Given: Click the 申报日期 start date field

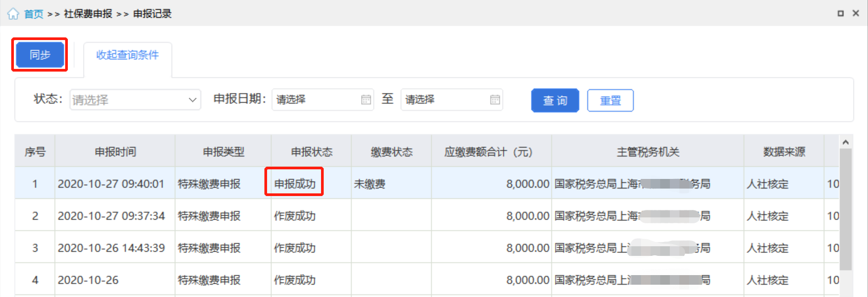Looking at the screenshot, I should coord(316,100).
